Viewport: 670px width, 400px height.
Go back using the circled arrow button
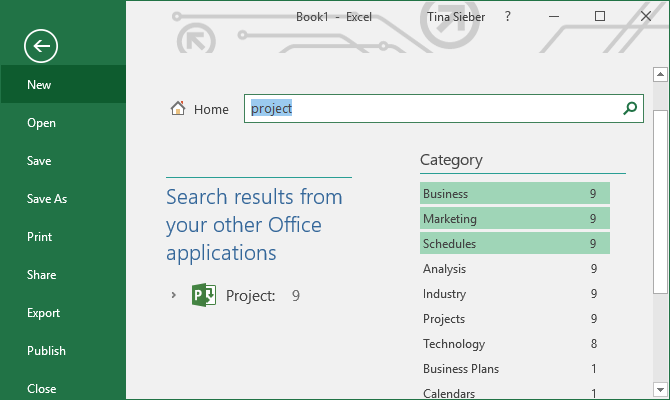(41, 46)
